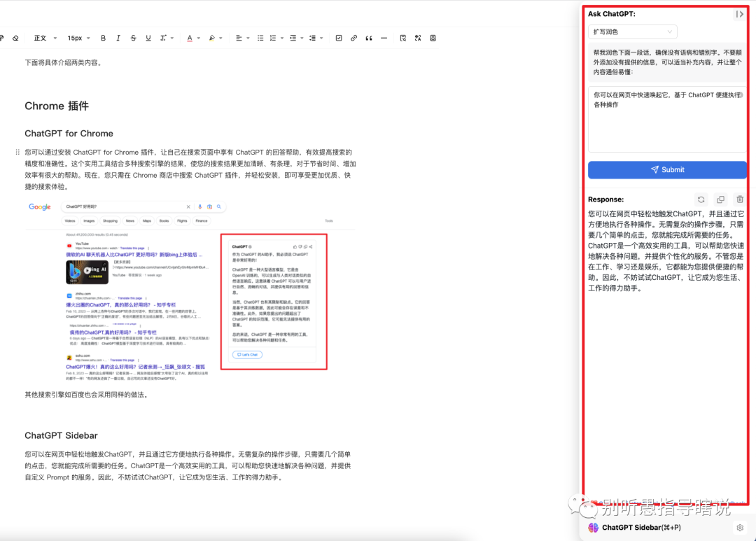Collapse the Ask ChatGPT sidebar panel
This screenshot has height=541, width=756.
739,14
